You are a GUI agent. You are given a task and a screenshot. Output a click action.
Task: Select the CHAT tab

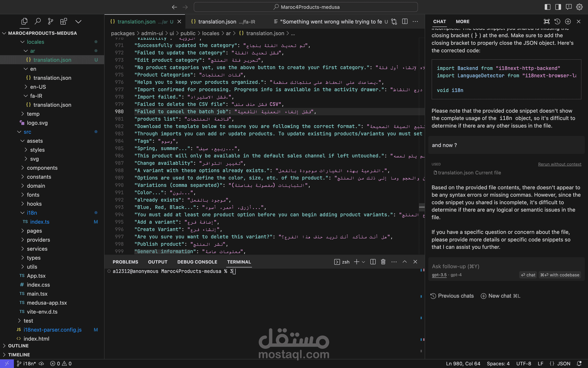coord(440,22)
